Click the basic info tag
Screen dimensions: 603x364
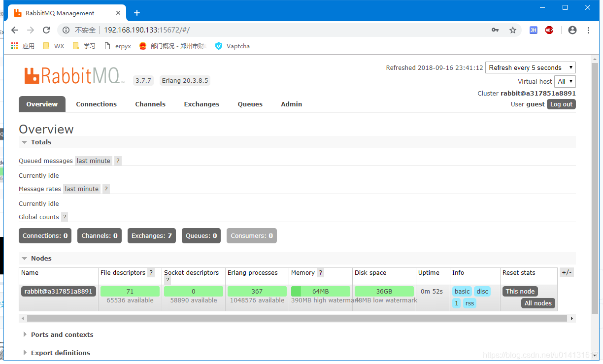coord(462,292)
